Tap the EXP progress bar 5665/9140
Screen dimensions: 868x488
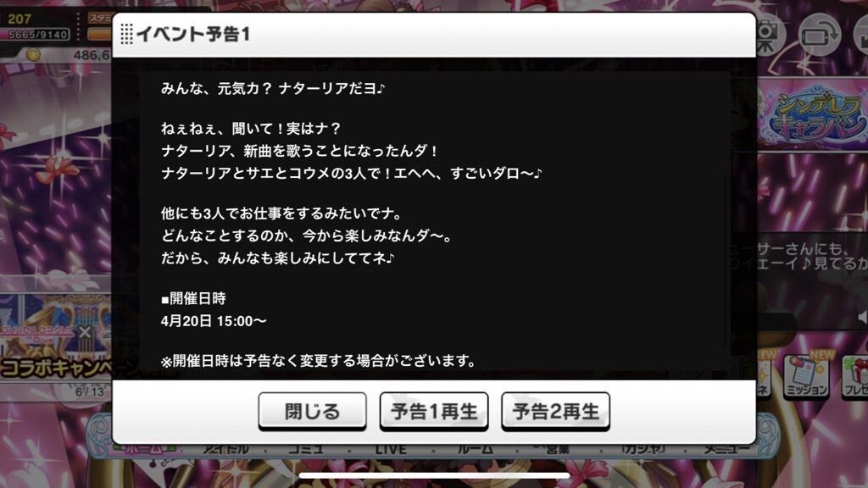[38, 34]
